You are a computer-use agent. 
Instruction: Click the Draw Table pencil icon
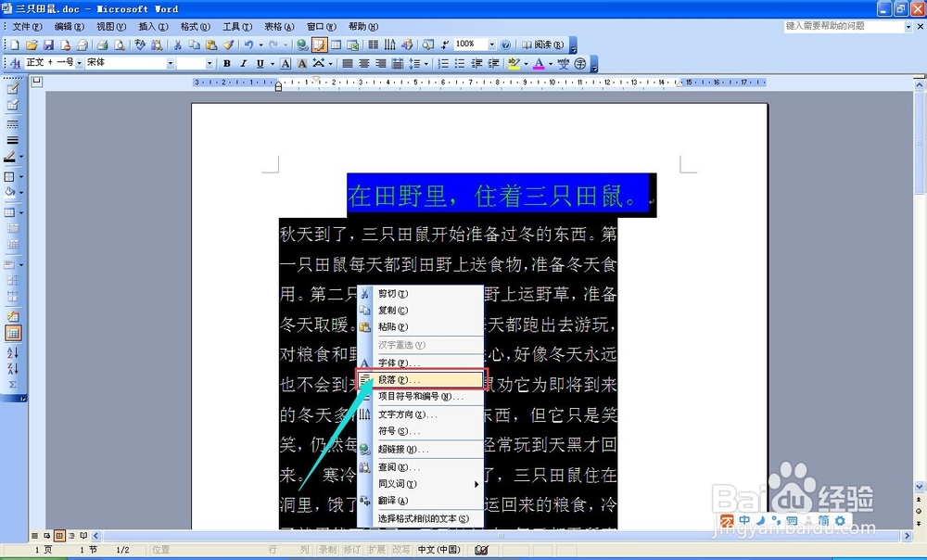[x=12, y=89]
